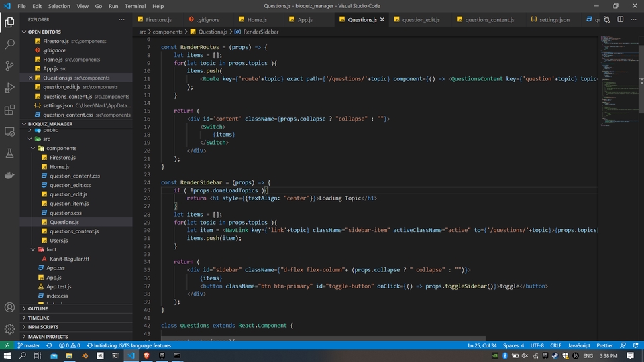Click the open changes compare icon

(x=606, y=19)
